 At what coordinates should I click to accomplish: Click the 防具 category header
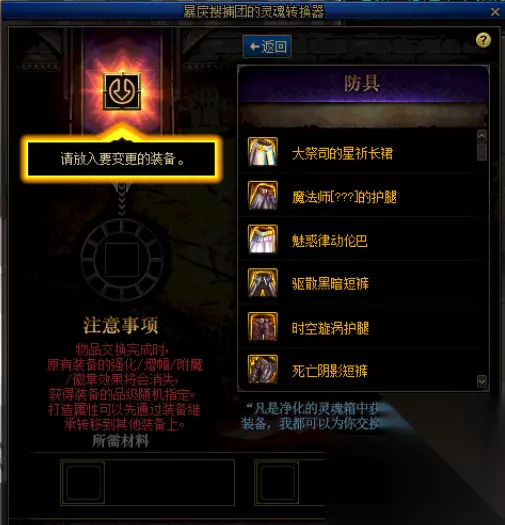[x=363, y=84]
